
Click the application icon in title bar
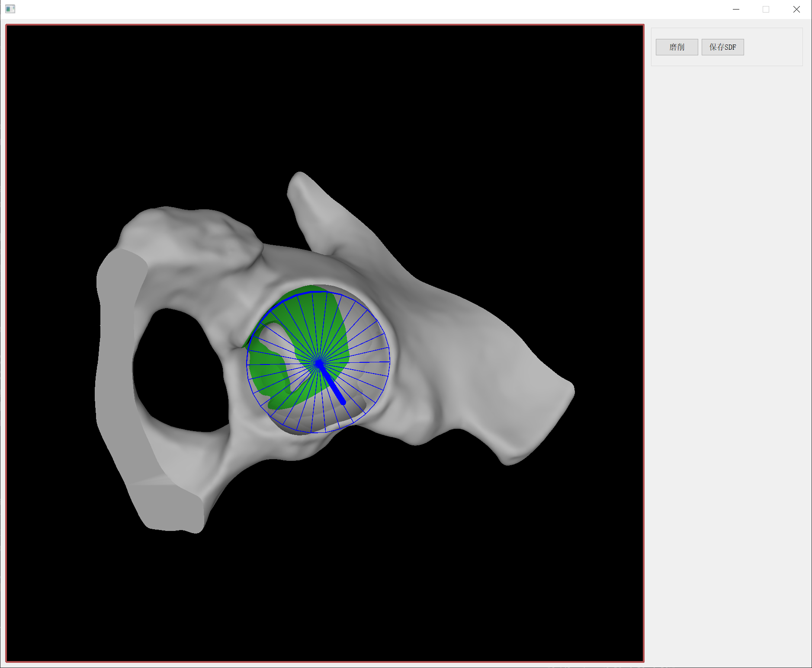tap(10, 9)
